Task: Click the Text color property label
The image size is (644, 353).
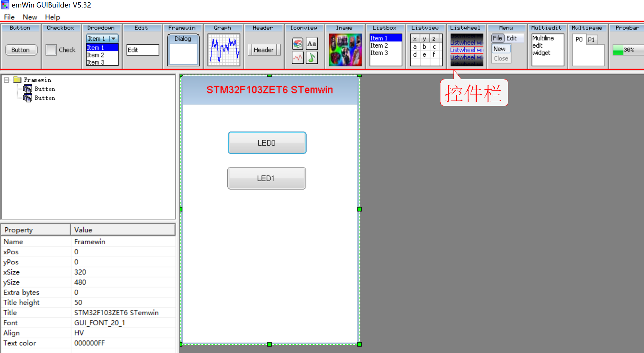Action: pos(20,343)
